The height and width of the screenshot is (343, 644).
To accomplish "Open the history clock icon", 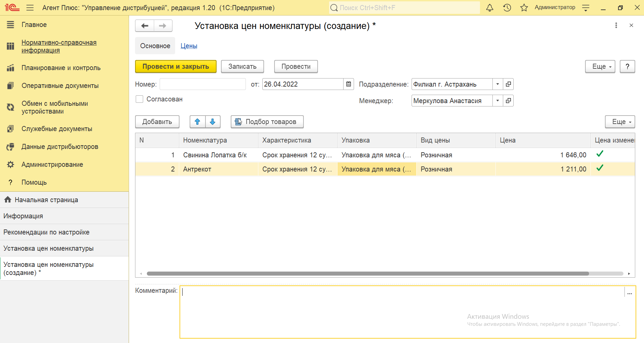I will click(507, 8).
